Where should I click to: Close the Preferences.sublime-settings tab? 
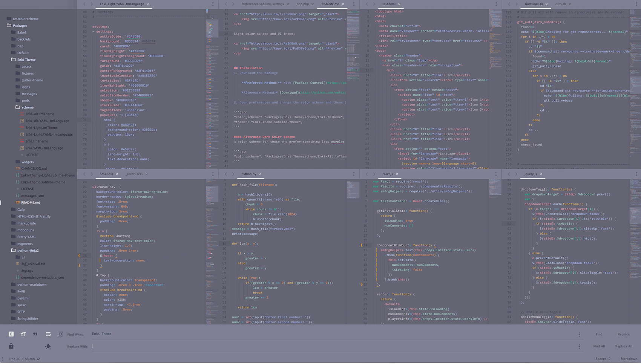point(288,4)
